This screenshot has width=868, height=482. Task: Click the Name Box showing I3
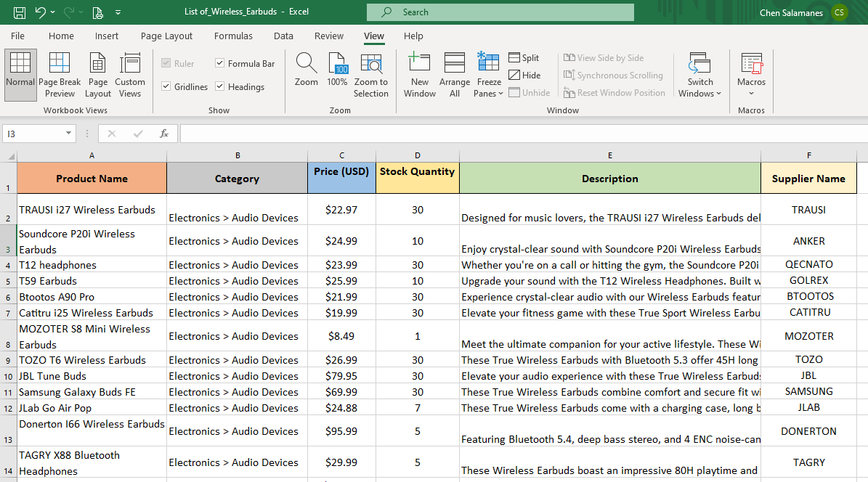pyautogui.click(x=32, y=134)
